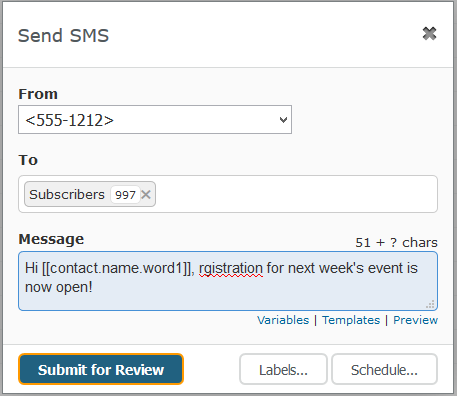The height and width of the screenshot is (396, 457).
Task: Open the Templates link
Action: pyautogui.click(x=351, y=320)
